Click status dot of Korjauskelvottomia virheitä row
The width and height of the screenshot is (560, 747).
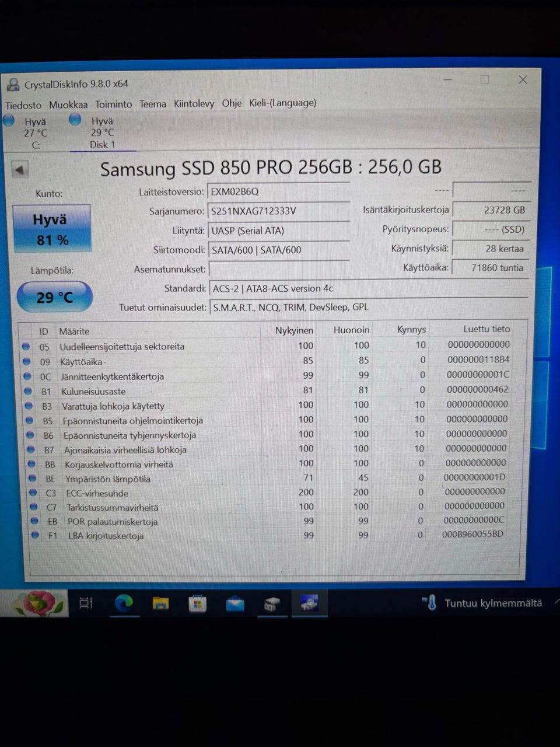coord(32,464)
